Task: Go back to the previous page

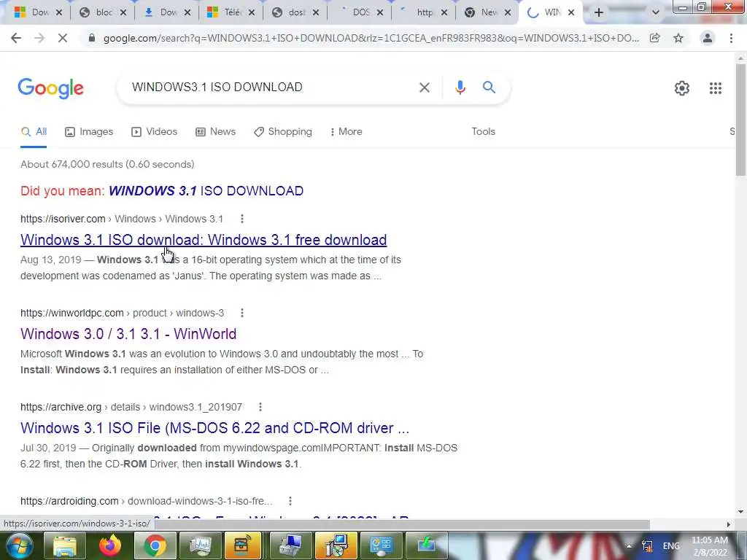Action: click(16, 38)
